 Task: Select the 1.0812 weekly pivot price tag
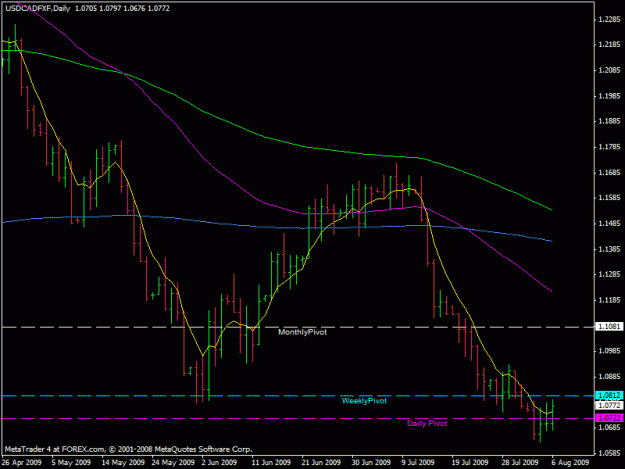(x=609, y=395)
